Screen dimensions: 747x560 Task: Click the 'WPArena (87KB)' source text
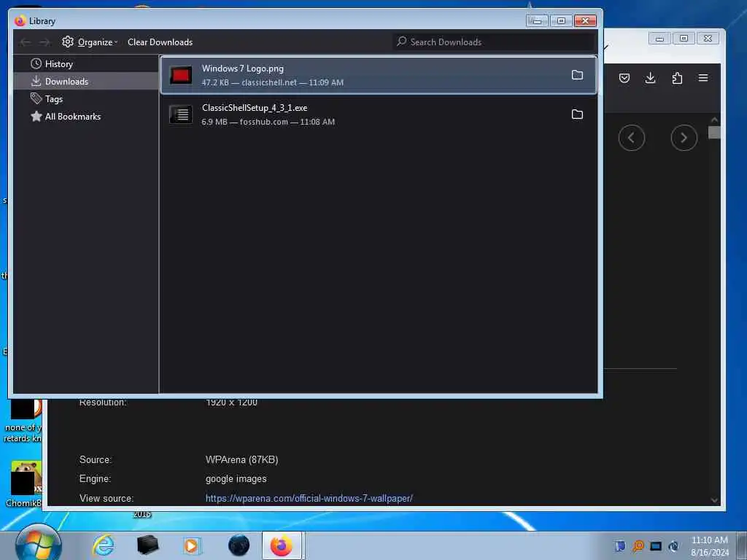click(x=241, y=459)
